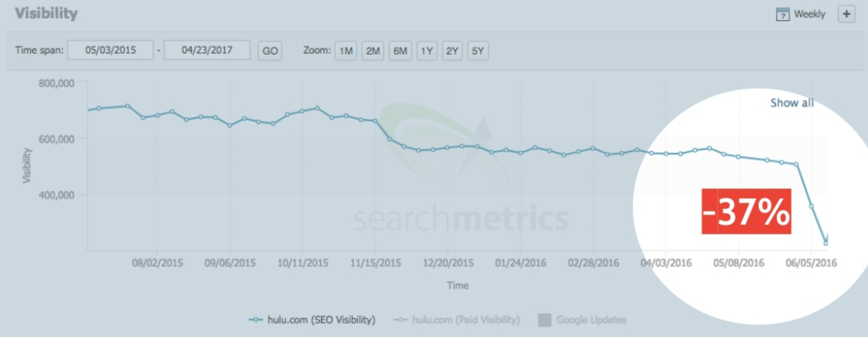Viewport: 868px width, 337px height.
Task: Toggle hulu.com Paid Visibility series
Action: tap(466, 320)
